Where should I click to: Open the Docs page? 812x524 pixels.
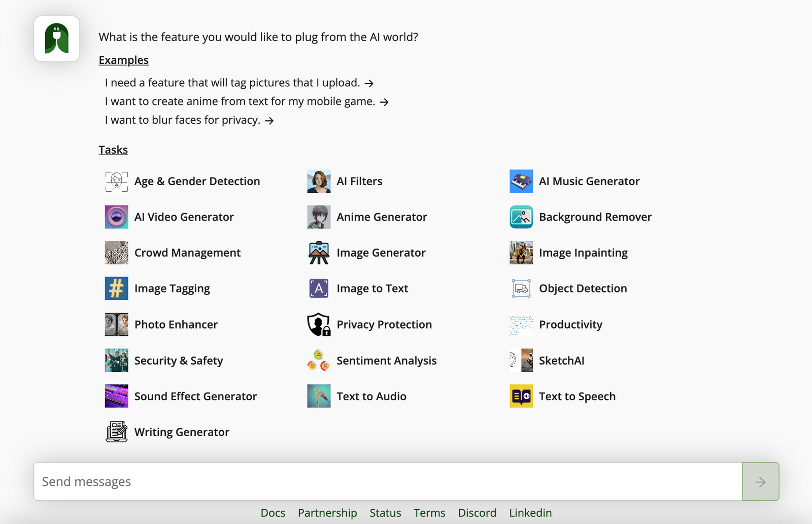point(273,513)
